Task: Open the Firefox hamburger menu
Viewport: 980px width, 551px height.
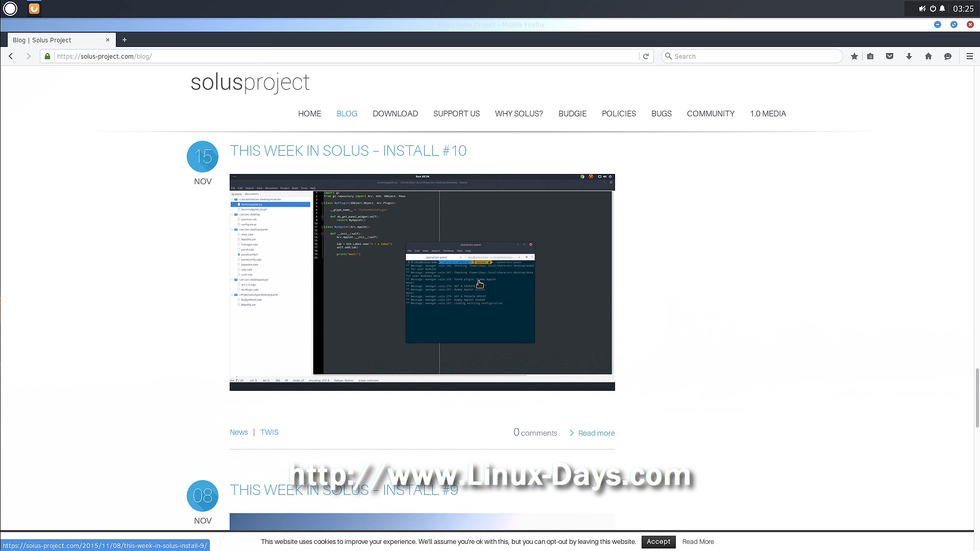Action: (970, 56)
